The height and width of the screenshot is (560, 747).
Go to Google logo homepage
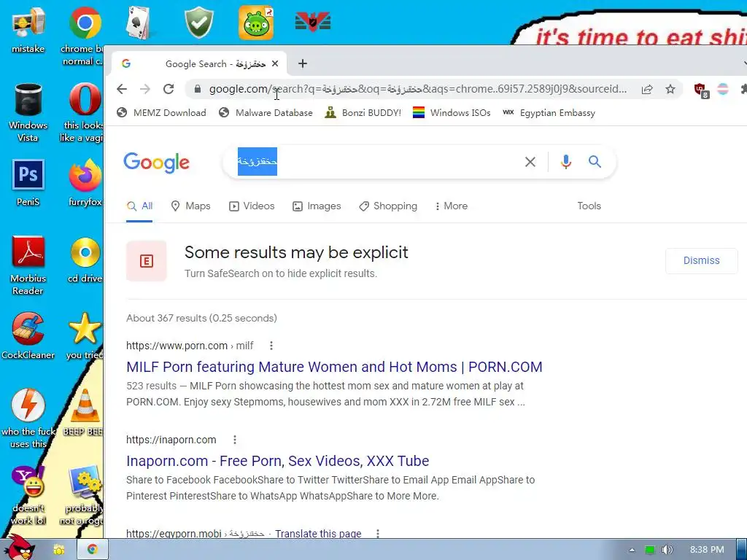[156, 163]
